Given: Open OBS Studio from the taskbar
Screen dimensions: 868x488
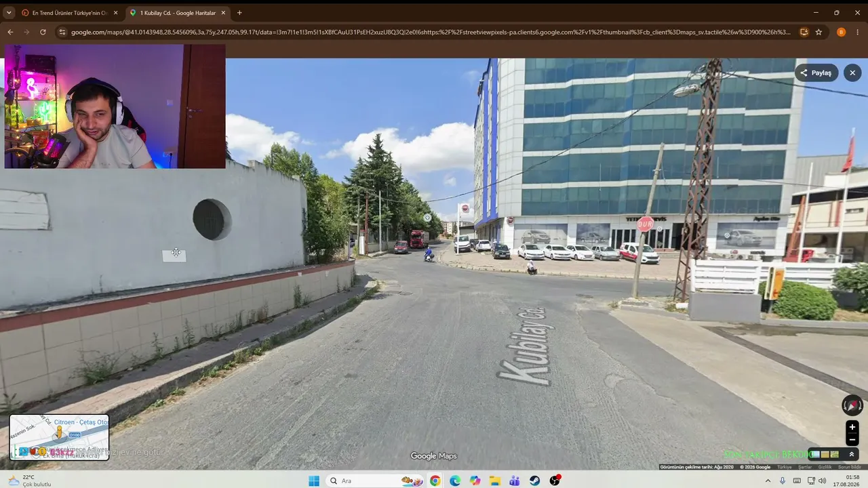Looking at the screenshot, I should [x=555, y=481].
